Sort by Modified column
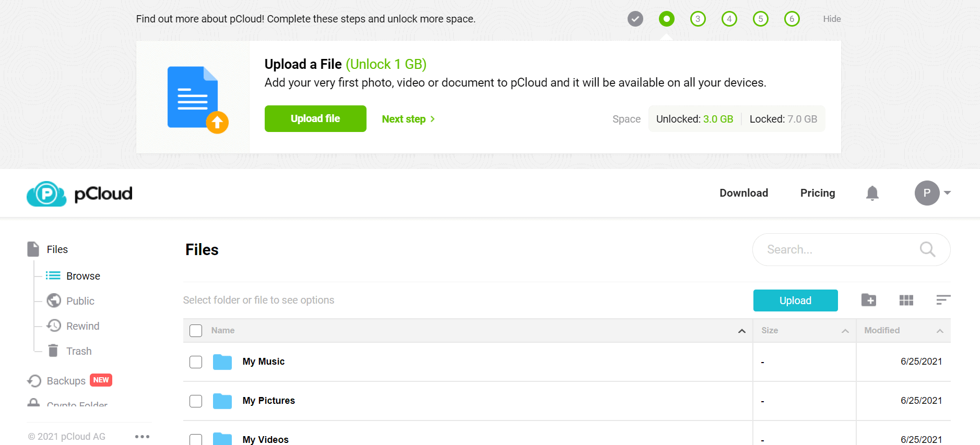The width and height of the screenshot is (980, 445). tap(903, 331)
